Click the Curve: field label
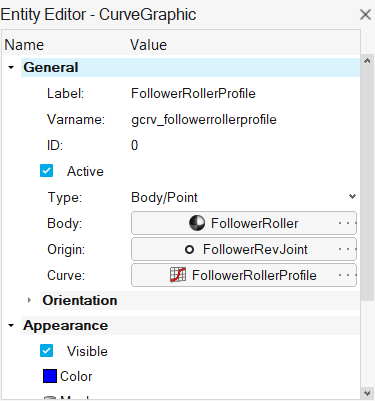 [66, 275]
